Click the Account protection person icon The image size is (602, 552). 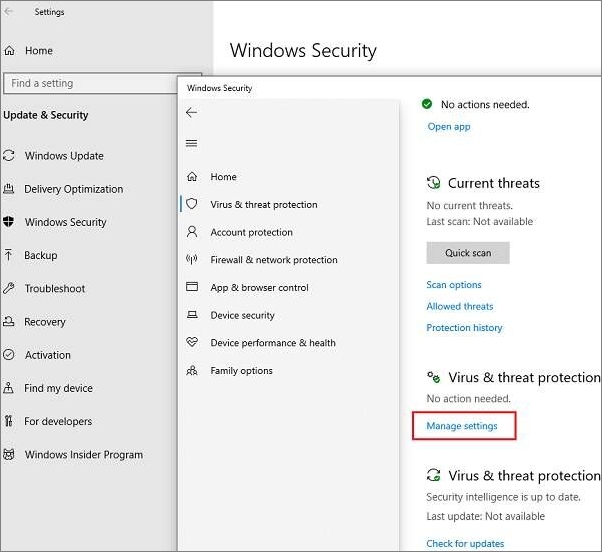click(192, 232)
